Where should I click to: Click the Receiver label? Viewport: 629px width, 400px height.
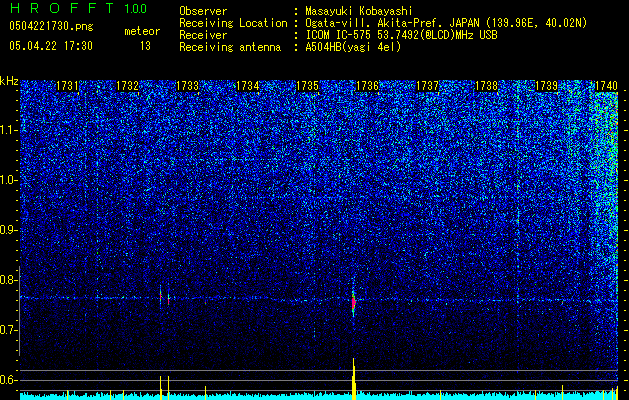203,35
